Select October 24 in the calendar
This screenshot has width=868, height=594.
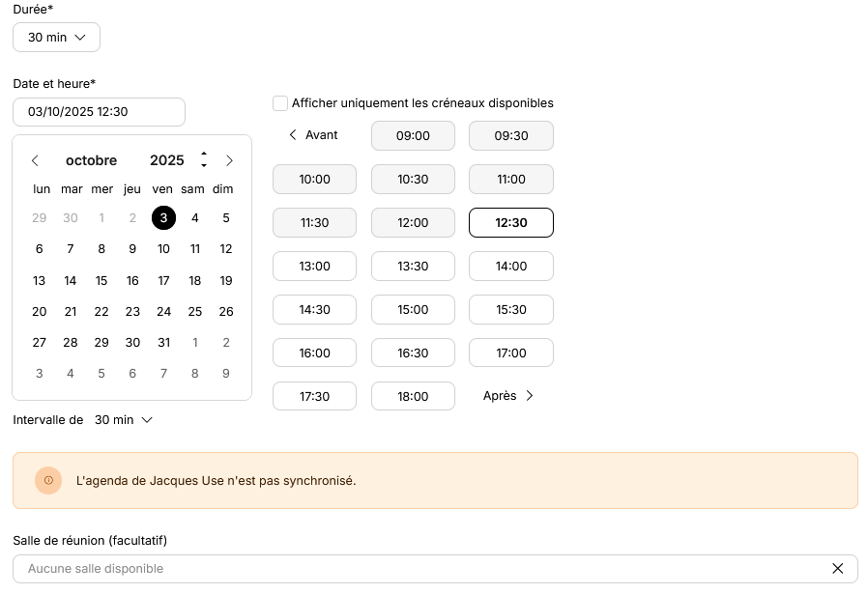tap(164, 312)
